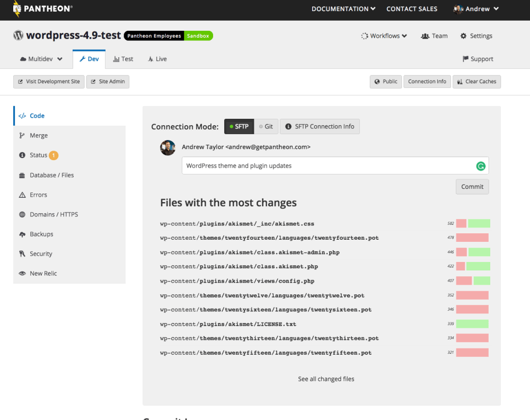The height and width of the screenshot is (420, 530).
Task: Expand the Andrew user menu chevron
Action: (496, 9)
